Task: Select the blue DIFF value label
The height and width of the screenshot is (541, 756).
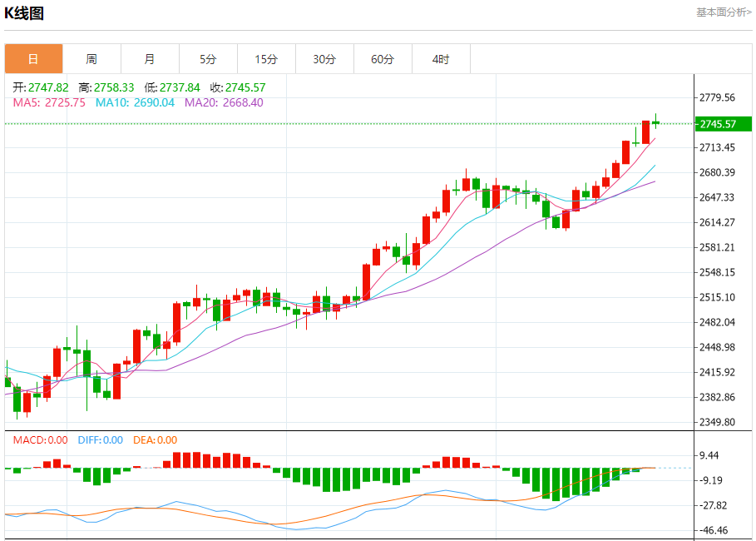Action: 100,440
